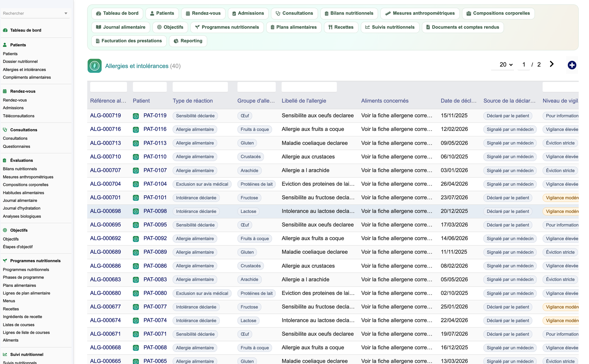The height and width of the screenshot is (364, 589).
Task: Click Vigilance modérée badge for ALG-000701
Action: click(561, 198)
